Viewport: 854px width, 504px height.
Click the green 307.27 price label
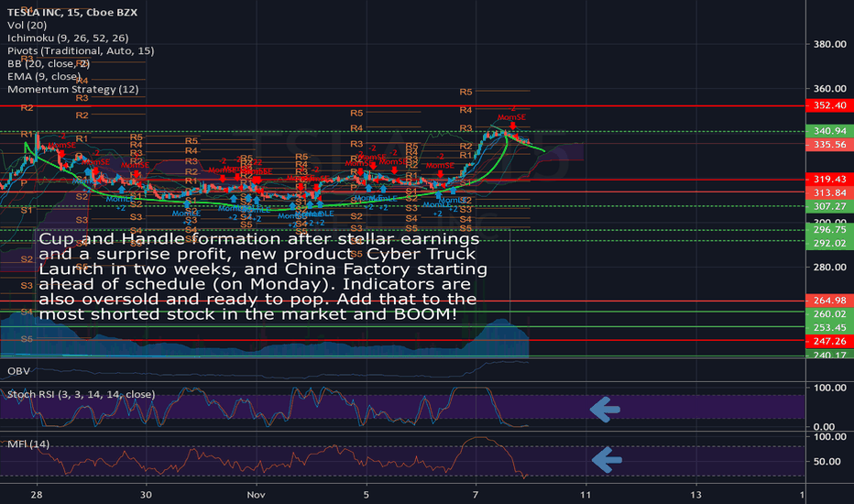(829, 206)
